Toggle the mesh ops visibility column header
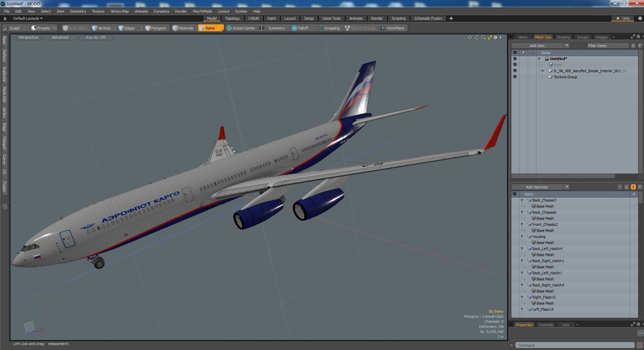This screenshot has width=644, height=350. (515, 194)
